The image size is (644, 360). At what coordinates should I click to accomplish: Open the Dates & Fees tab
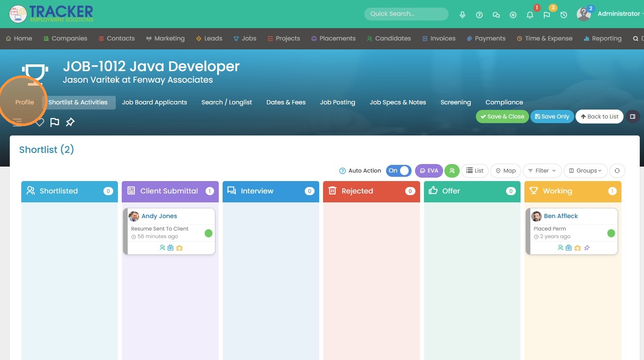(286, 102)
